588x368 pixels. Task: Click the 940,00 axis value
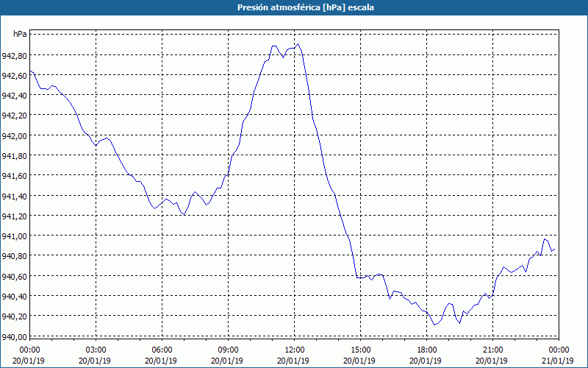14,336
